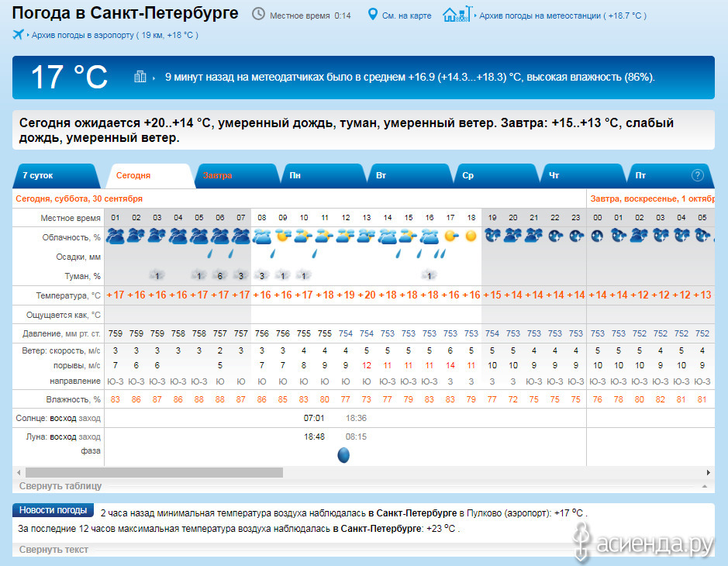
Task: Click the red gust value 14
Action: tap(450, 365)
